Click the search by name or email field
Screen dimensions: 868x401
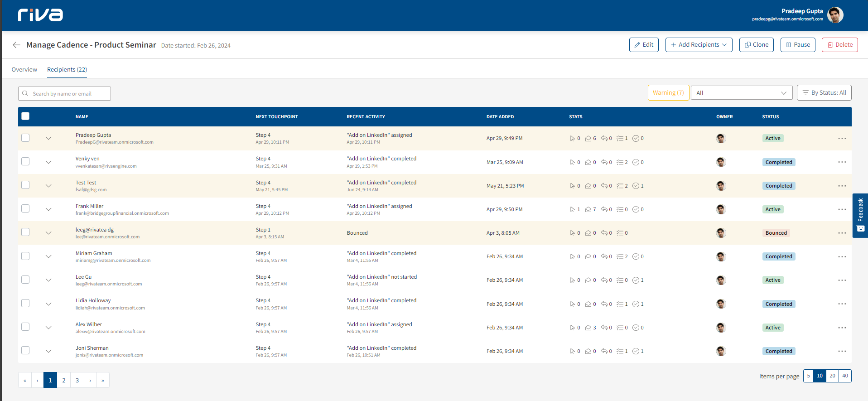click(65, 94)
